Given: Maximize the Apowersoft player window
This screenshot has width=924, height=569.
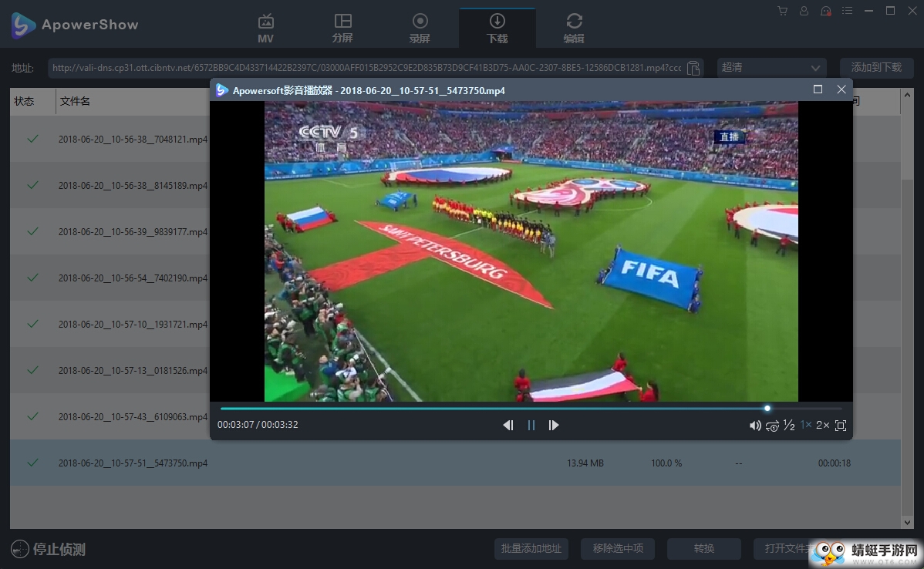Looking at the screenshot, I should coord(818,89).
